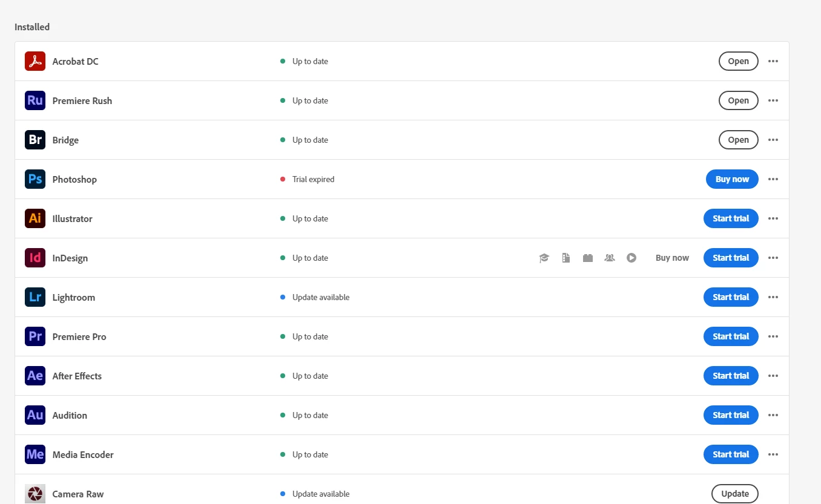Click the Installed section heading
The height and width of the screenshot is (504, 821).
[x=32, y=27]
